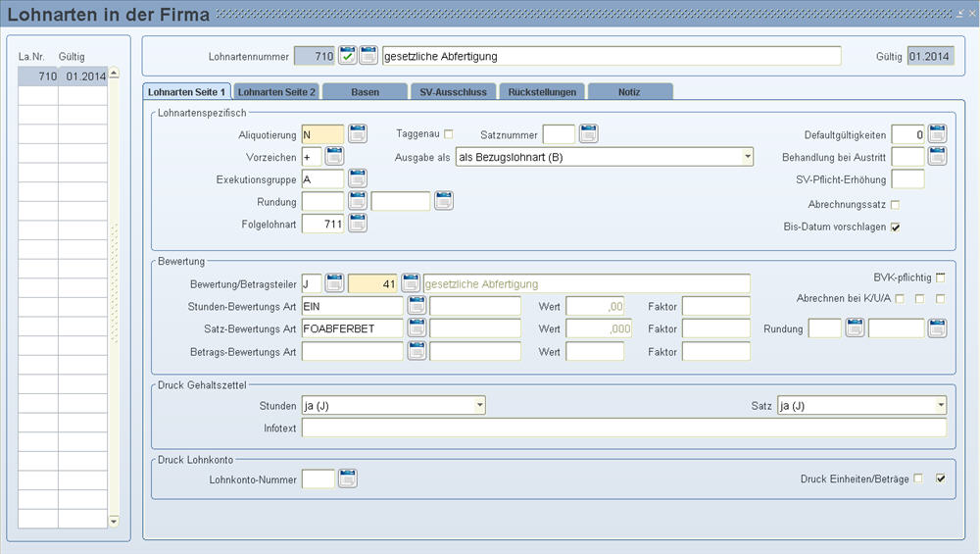980x554 pixels.
Task: Uncheck Bis-Datum vorschlagen checkbox
Action: [895, 227]
